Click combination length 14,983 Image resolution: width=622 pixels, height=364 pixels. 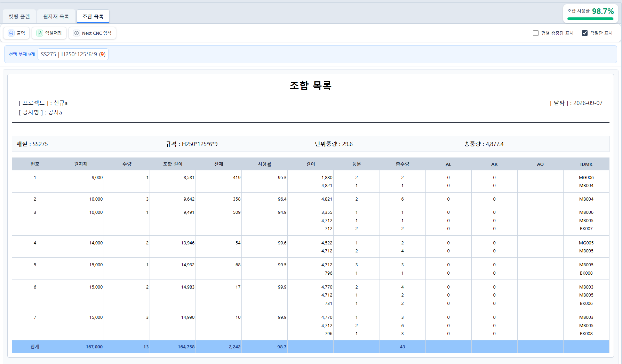point(188,287)
